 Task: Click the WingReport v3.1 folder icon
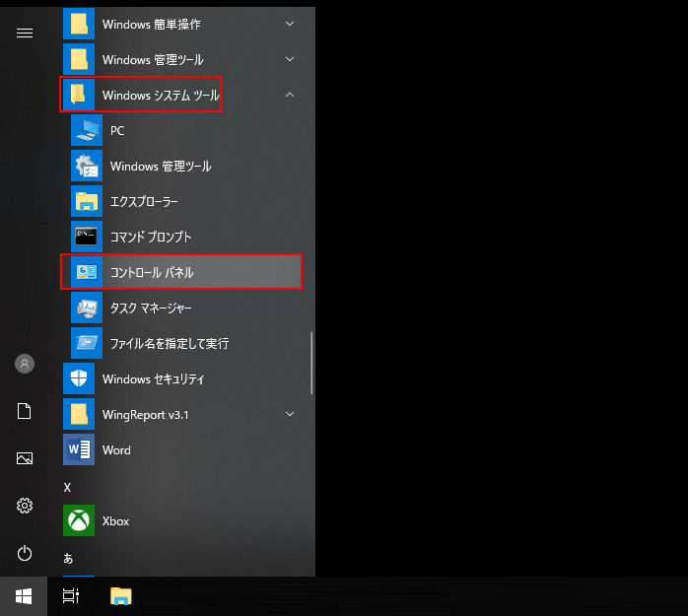pyautogui.click(x=79, y=414)
